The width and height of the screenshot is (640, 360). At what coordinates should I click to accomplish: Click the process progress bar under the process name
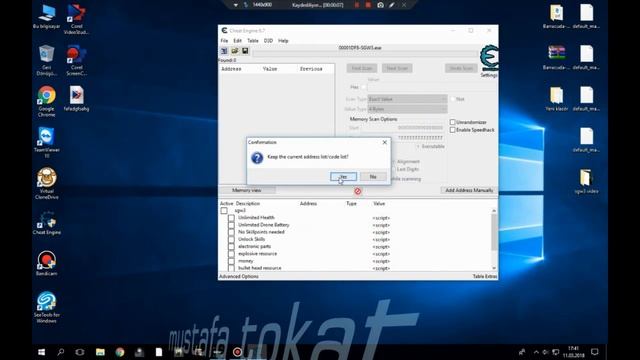coord(365,53)
